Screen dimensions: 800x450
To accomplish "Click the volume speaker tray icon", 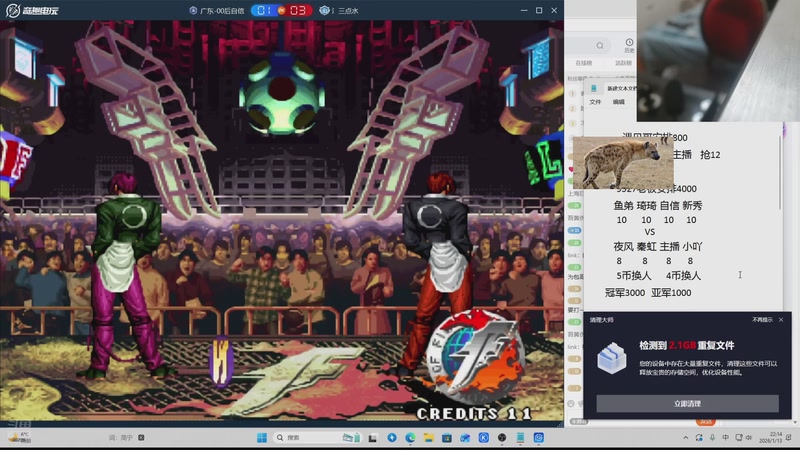I will (x=749, y=438).
